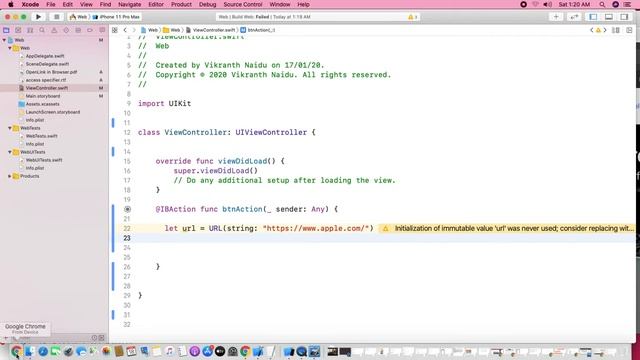Viewport: 640px width, 360px height.
Task: Show the Test navigator
Action: tap(66, 30)
